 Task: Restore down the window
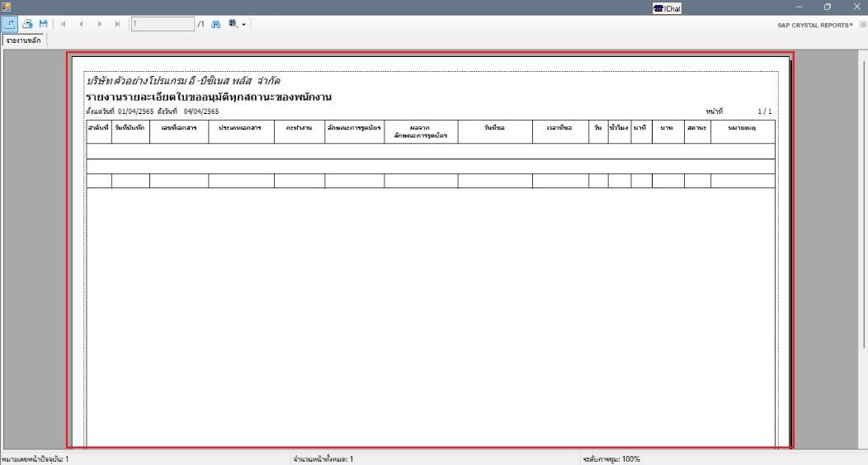827,7
